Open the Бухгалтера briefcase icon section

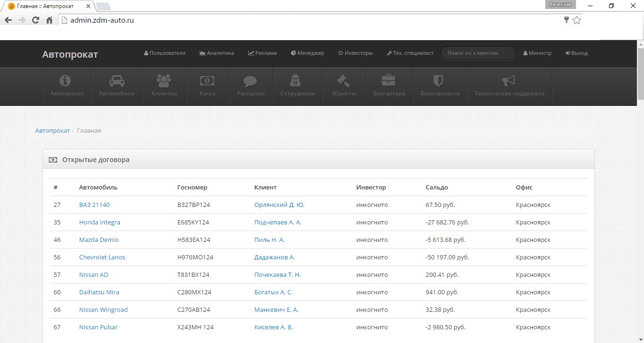click(389, 86)
